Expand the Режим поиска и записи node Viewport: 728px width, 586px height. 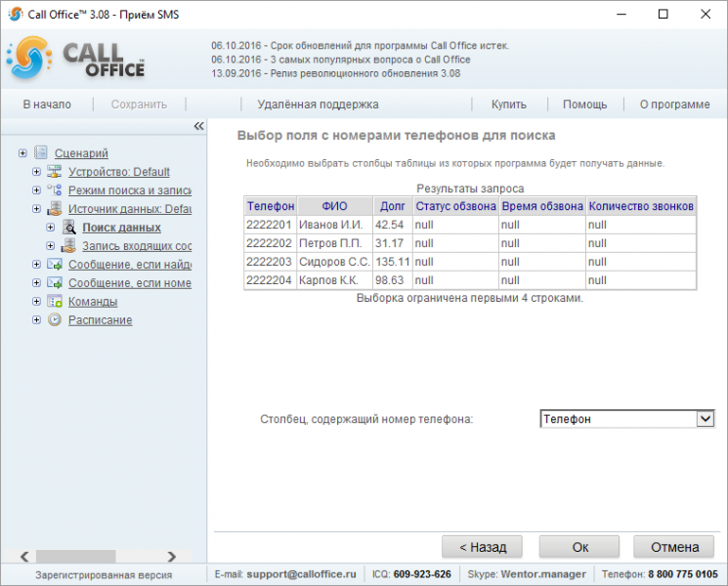pyautogui.click(x=37, y=190)
